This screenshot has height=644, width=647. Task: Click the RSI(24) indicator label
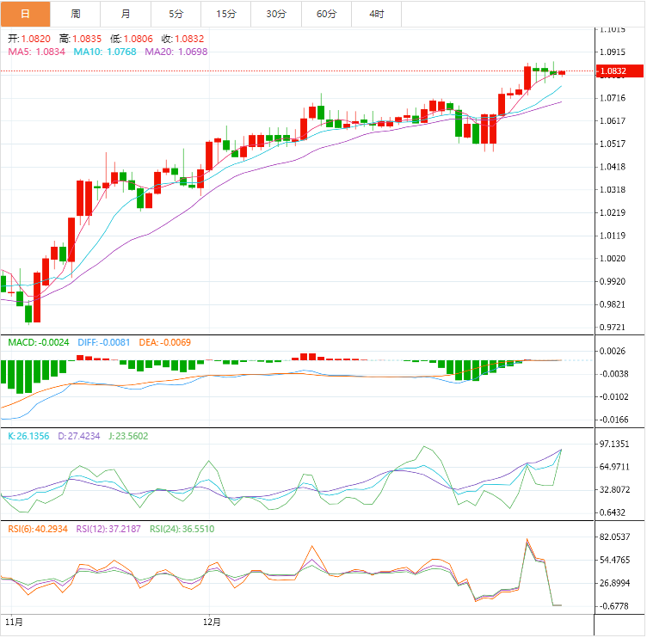pyautogui.click(x=182, y=529)
